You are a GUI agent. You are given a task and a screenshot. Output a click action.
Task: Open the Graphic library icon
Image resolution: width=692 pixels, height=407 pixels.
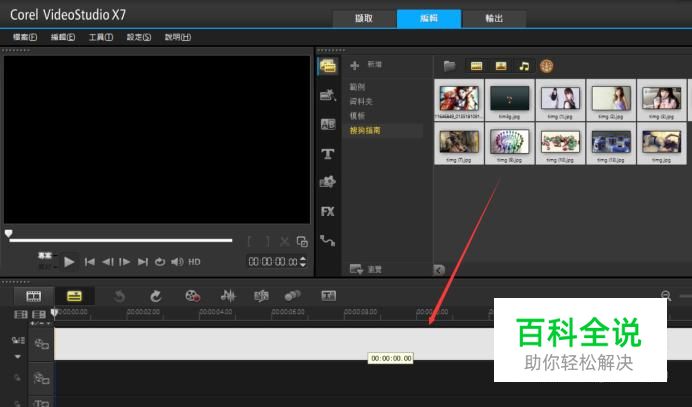(327, 182)
